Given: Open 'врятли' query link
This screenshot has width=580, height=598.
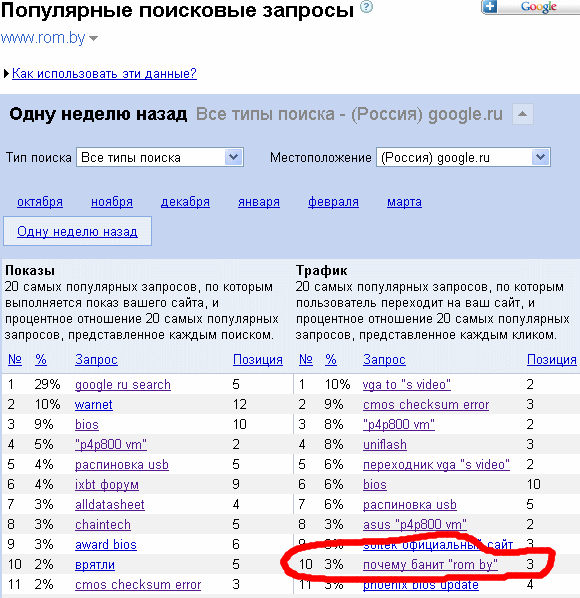Looking at the screenshot, I should (x=95, y=565).
